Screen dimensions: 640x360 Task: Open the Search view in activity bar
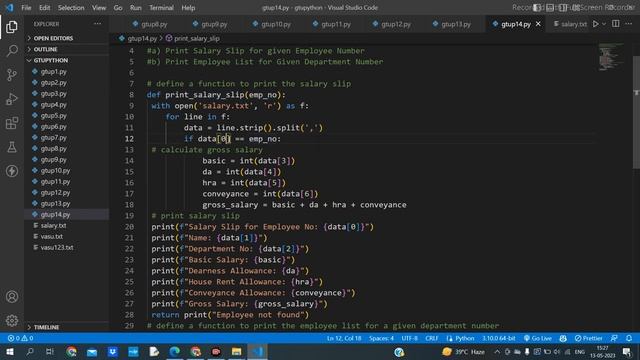12,51
